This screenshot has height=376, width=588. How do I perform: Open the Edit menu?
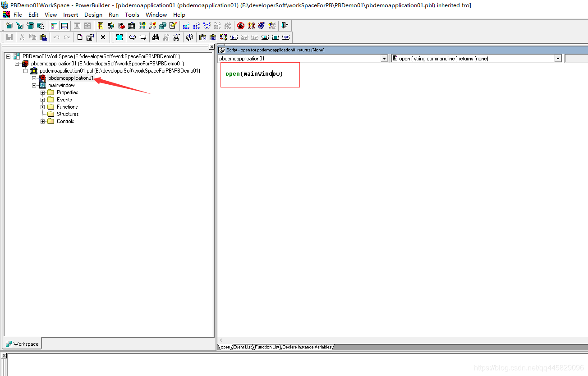coord(33,14)
